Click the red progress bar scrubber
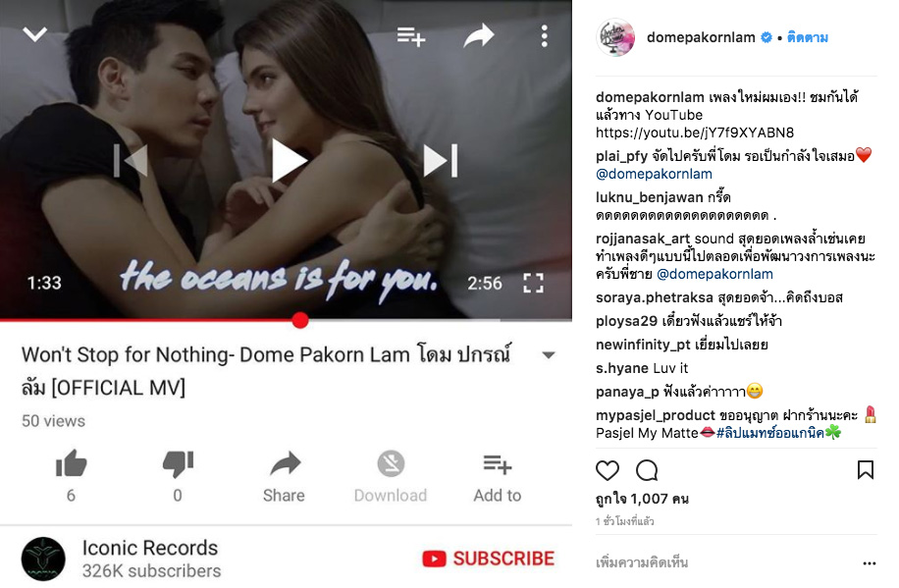 point(300,320)
